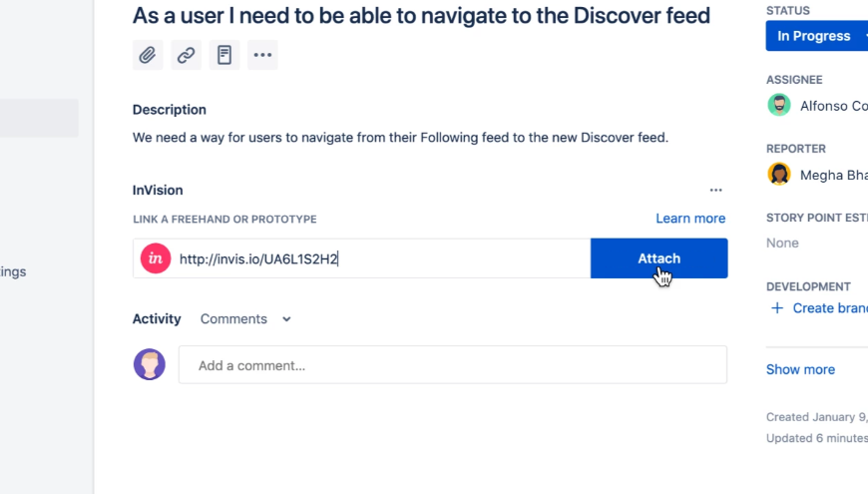This screenshot has height=494, width=868.
Task: Click the commenter avatar beside comment box
Action: pos(150,364)
